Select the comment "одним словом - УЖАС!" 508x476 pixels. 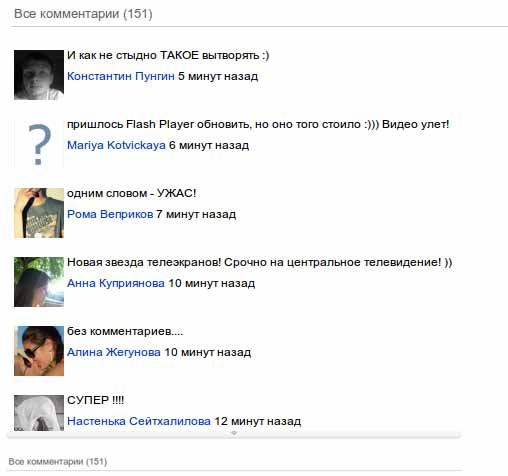(x=131, y=193)
